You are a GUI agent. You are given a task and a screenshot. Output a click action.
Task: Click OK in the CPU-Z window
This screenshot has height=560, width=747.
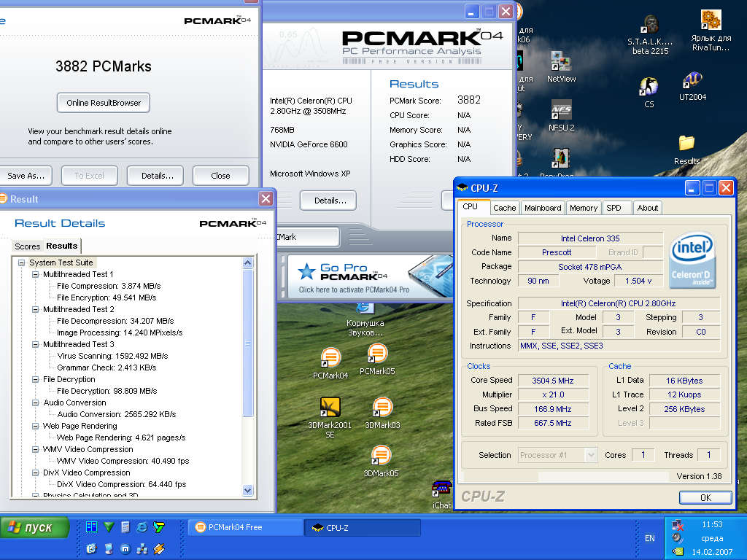coord(705,497)
